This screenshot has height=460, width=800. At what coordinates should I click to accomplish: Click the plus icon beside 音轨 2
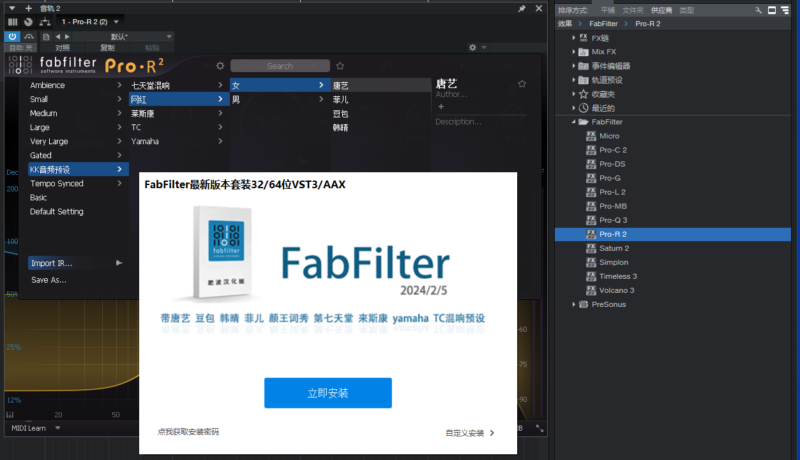click(29, 8)
